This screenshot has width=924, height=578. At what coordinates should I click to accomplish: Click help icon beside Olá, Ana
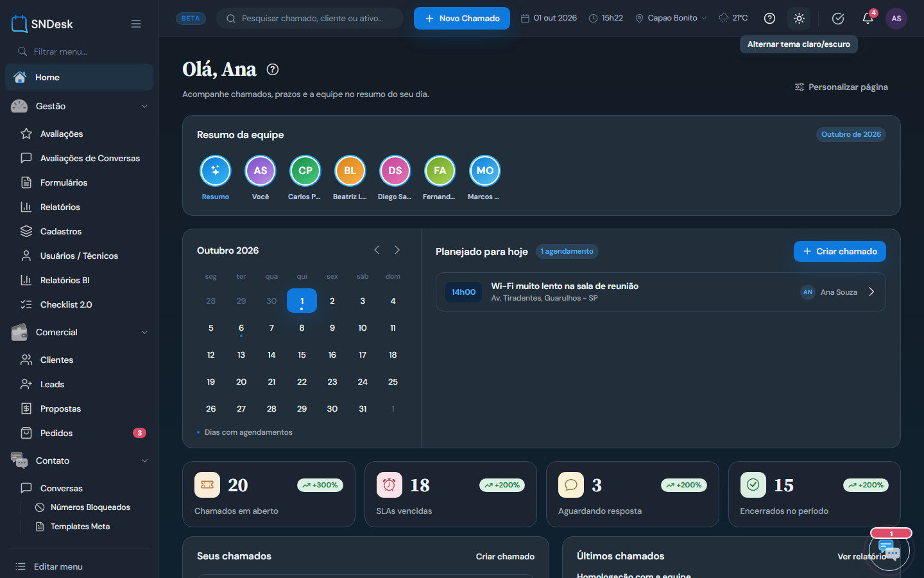tap(273, 69)
